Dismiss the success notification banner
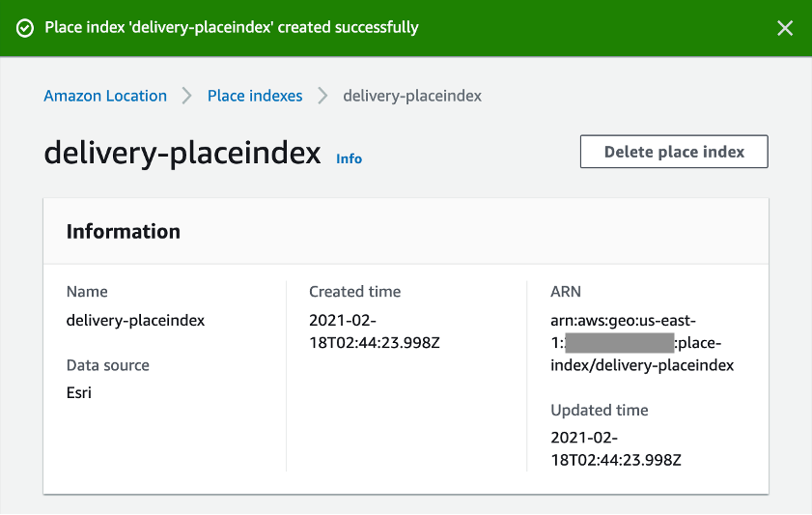812x515 pixels. coord(785,28)
